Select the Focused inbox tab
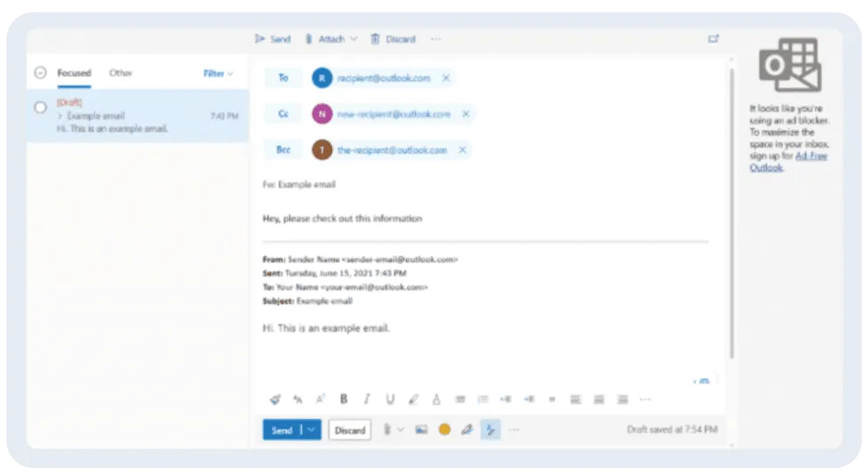Screen dimensions: 868x475 (x=74, y=73)
